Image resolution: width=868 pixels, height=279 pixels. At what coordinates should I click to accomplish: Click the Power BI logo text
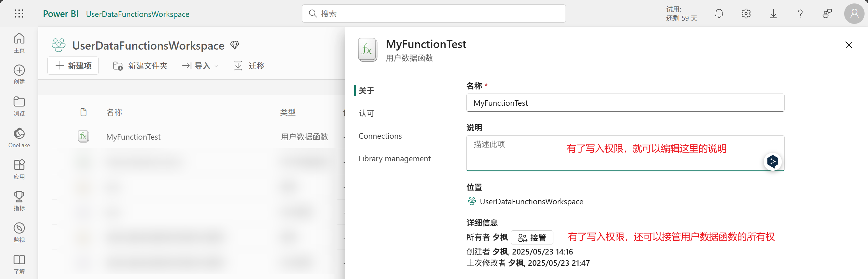(61, 14)
